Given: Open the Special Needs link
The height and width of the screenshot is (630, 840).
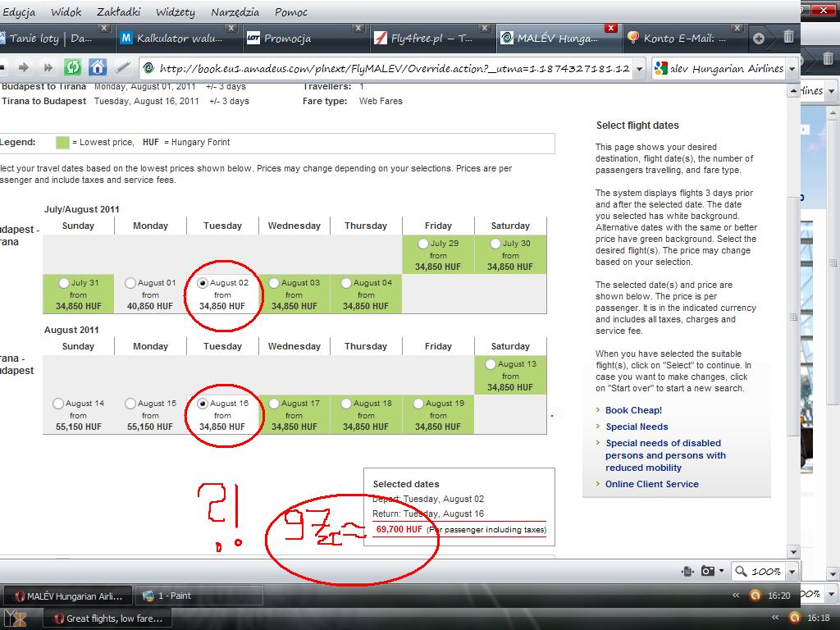Looking at the screenshot, I should coord(637,427).
